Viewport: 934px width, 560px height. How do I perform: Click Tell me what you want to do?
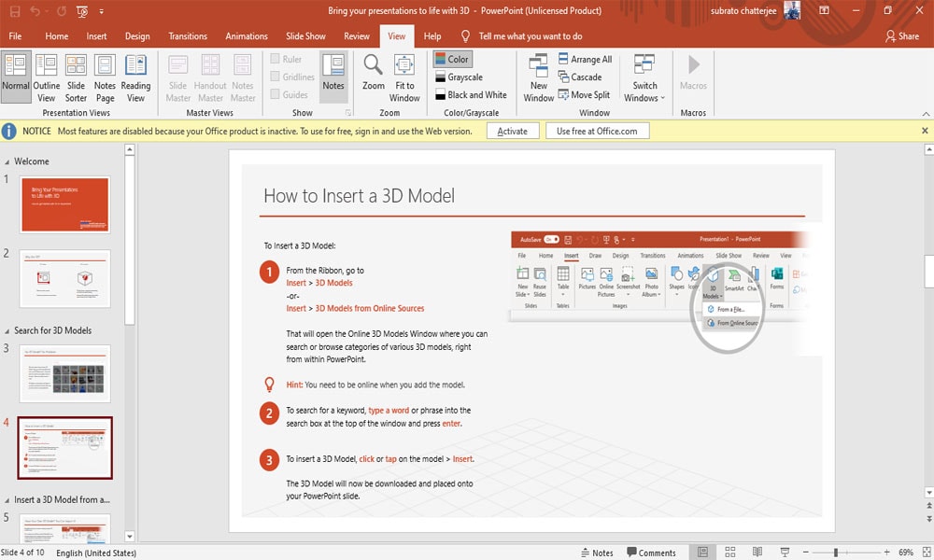point(531,36)
